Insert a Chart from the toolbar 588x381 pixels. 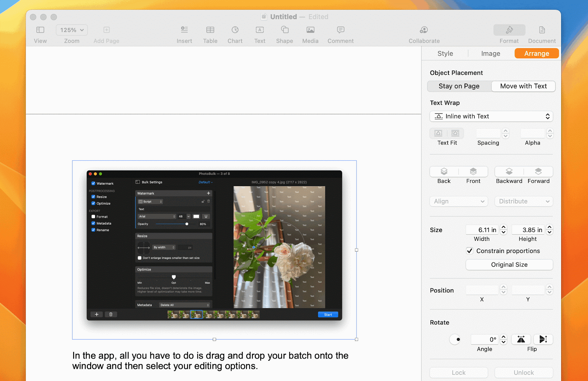pyautogui.click(x=235, y=30)
